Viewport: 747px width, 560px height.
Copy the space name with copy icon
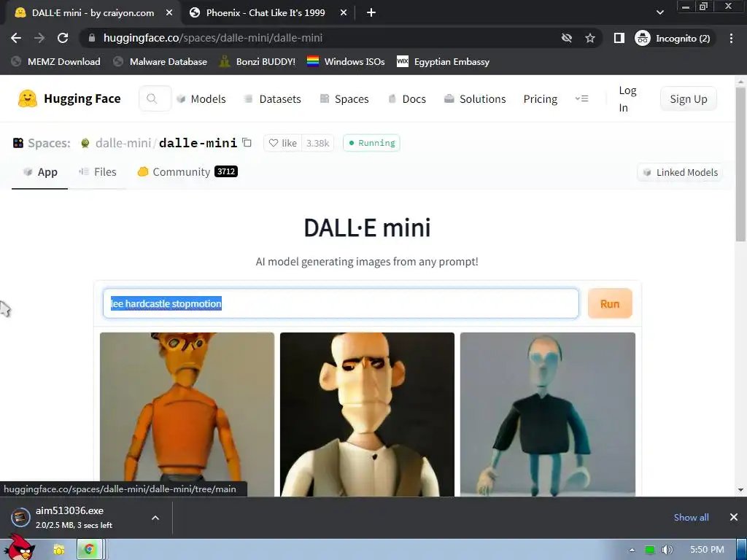247,142
